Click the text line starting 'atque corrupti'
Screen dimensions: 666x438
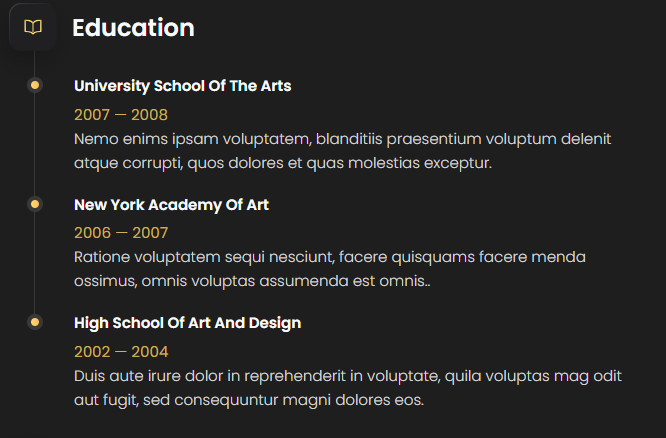click(283, 162)
